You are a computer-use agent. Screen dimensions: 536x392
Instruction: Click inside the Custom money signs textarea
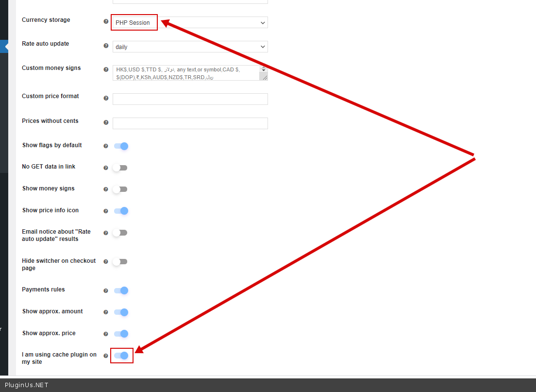pos(187,73)
